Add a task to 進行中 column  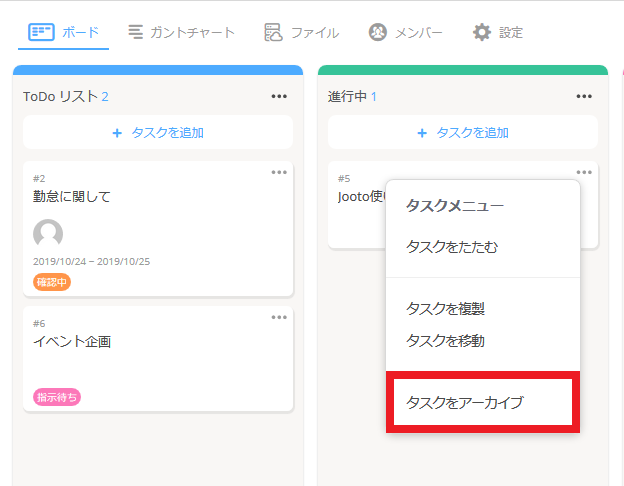463,132
